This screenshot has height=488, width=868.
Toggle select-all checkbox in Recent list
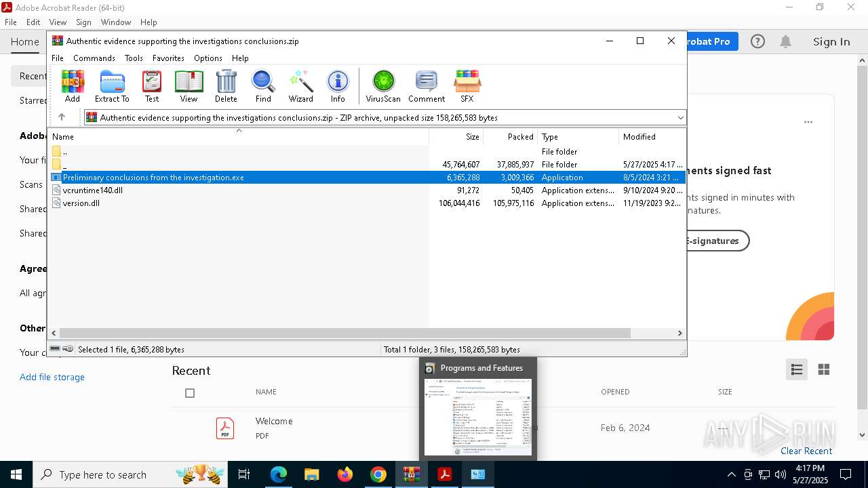190,393
